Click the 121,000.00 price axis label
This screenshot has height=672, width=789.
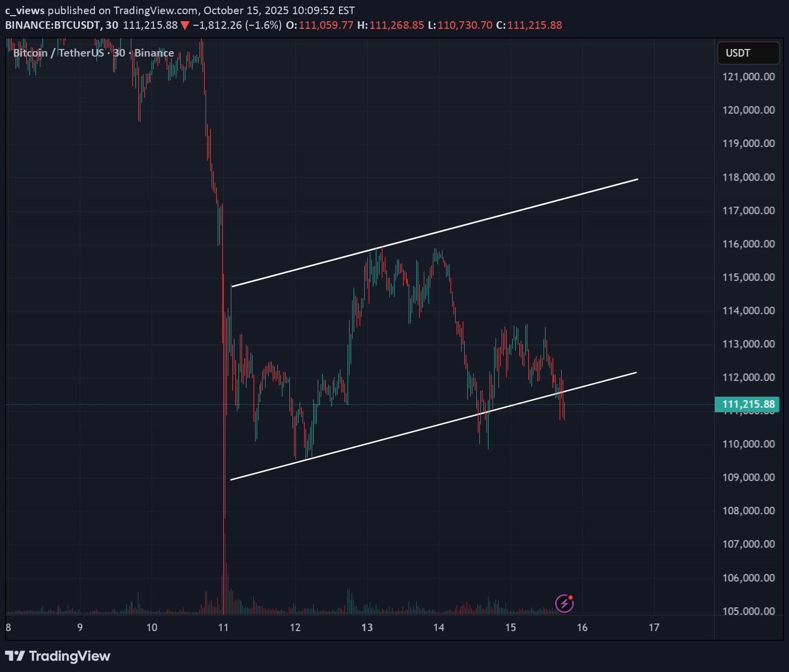[748, 77]
